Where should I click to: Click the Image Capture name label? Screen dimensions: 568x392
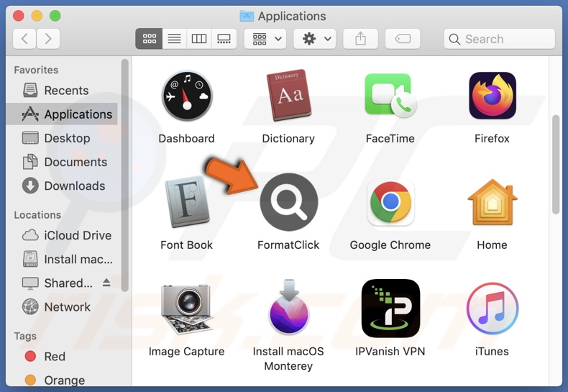(x=186, y=352)
